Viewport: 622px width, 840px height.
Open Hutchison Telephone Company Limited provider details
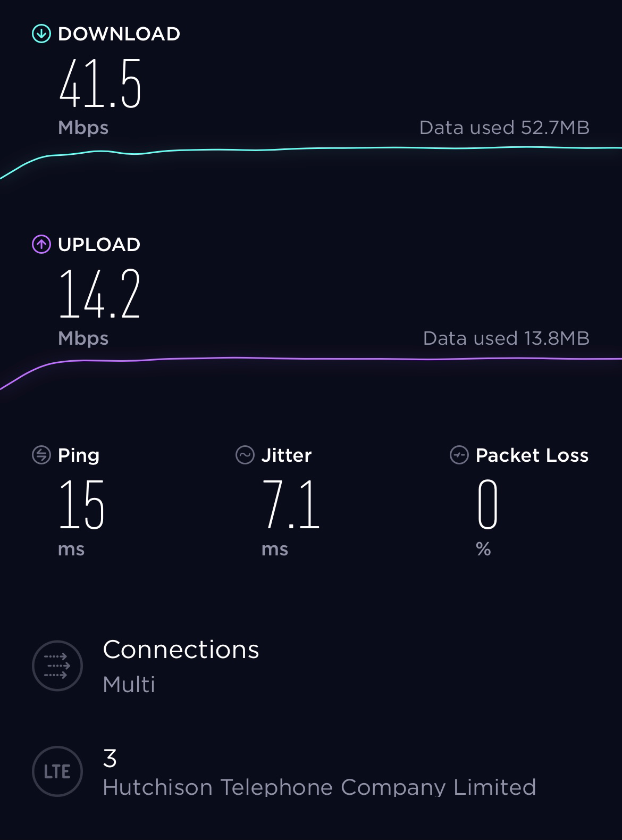tap(319, 787)
